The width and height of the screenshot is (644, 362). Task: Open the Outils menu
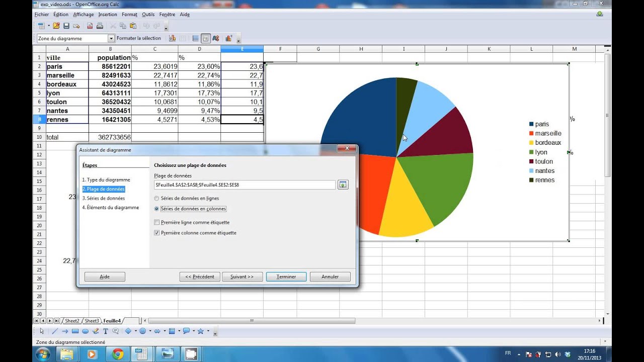click(148, 15)
